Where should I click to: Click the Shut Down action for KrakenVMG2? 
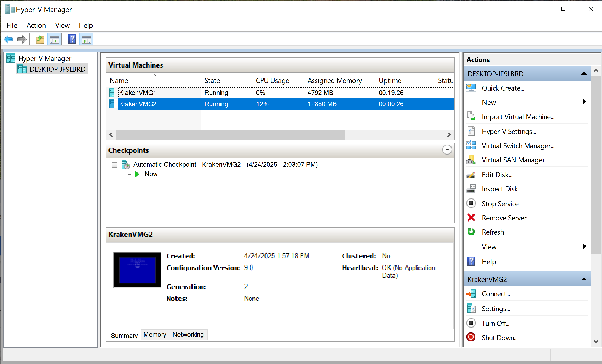[x=499, y=337]
